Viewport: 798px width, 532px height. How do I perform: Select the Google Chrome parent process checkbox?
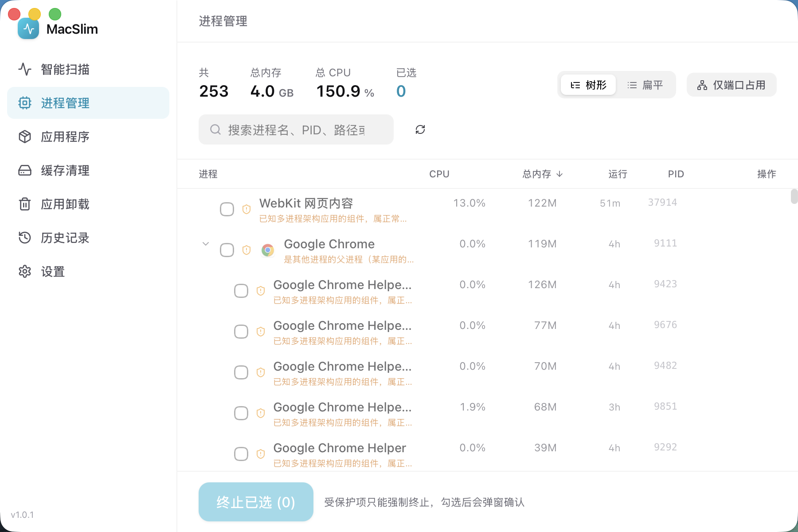(227, 250)
